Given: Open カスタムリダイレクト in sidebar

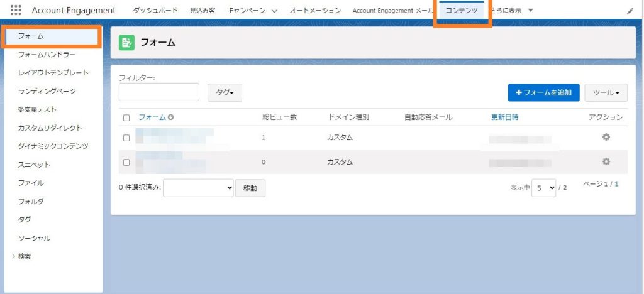Looking at the screenshot, I should pos(50,128).
